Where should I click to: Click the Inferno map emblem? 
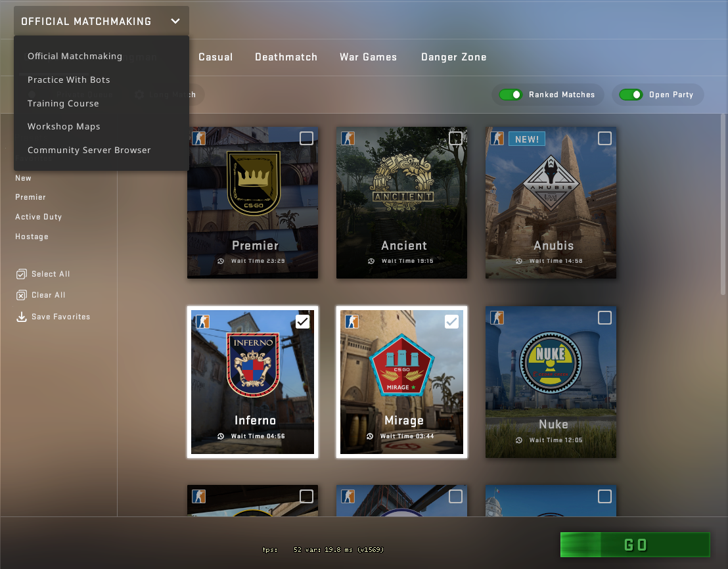(253, 366)
